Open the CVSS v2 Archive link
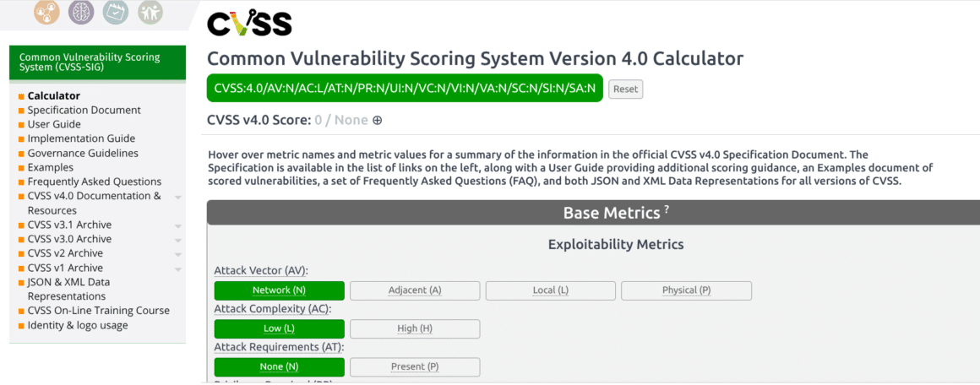This screenshot has width=980, height=385. pos(65,254)
